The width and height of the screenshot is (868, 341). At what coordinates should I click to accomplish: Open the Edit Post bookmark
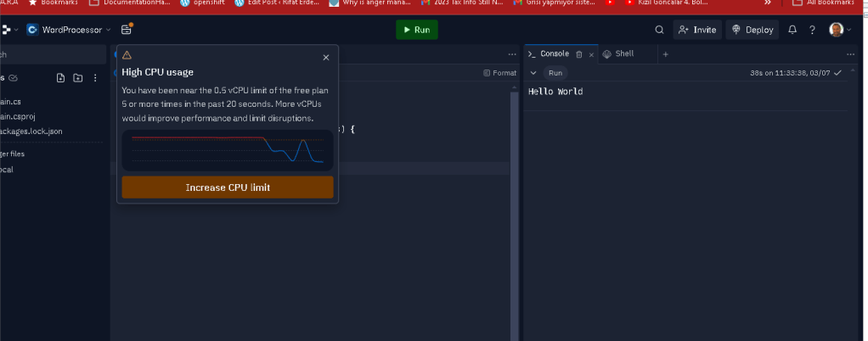click(277, 3)
